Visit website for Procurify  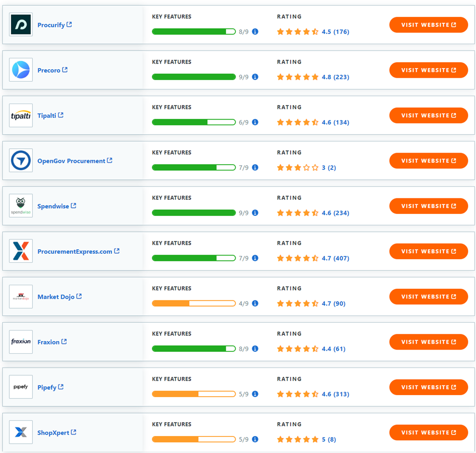coord(428,25)
